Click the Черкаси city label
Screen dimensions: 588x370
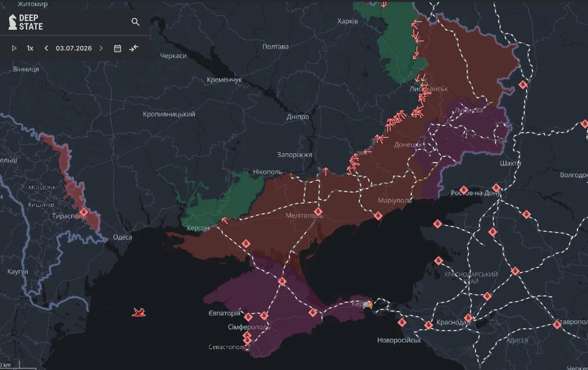[173, 56]
